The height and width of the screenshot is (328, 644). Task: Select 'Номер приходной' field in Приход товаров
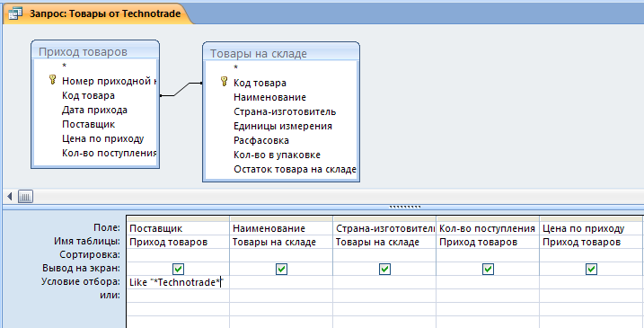pos(109,81)
